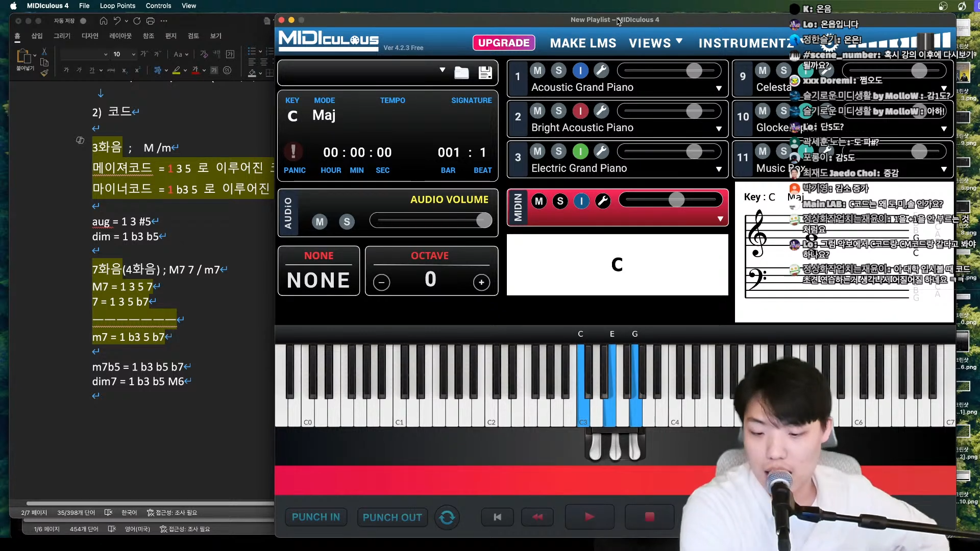Toggle the green I button on channel 3
980x551 pixels.
pyautogui.click(x=580, y=151)
